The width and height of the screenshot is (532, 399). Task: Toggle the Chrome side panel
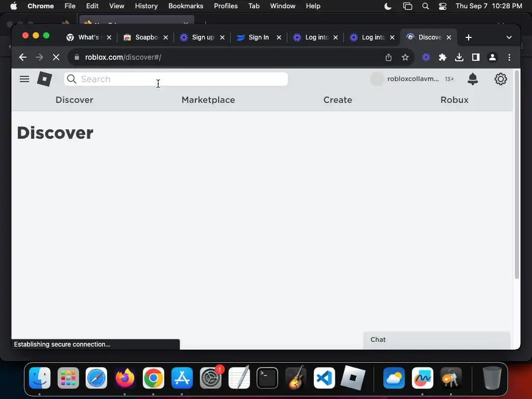click(x=476, y=57)
